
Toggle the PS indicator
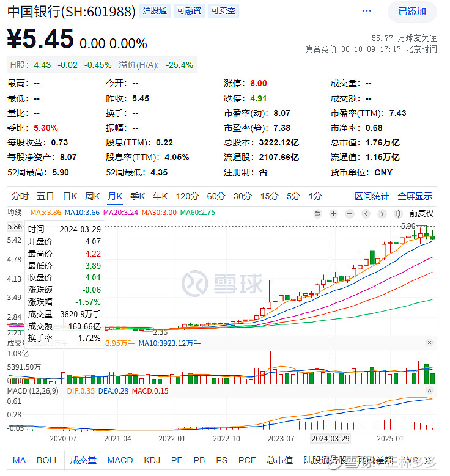coord(222,461)
